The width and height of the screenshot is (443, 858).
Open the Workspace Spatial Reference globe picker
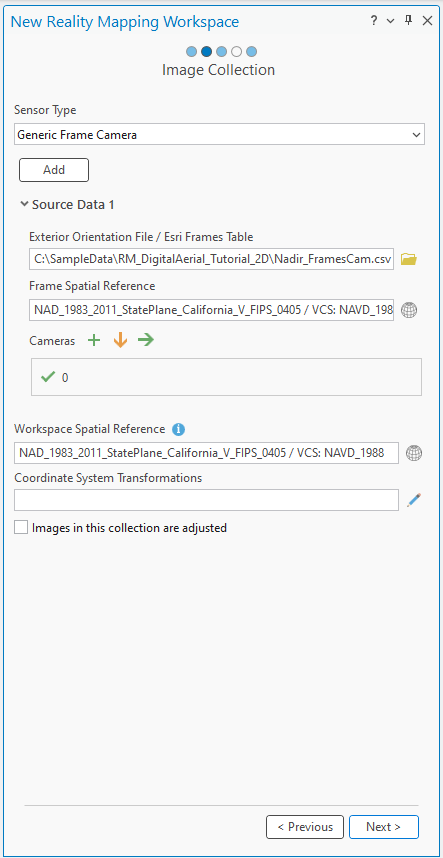coord(414,453)
